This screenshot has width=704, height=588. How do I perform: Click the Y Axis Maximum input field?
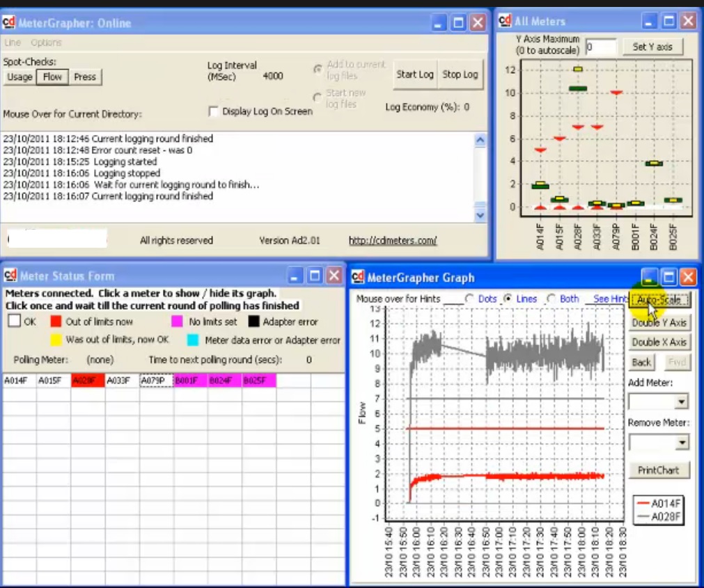(600, 47)
